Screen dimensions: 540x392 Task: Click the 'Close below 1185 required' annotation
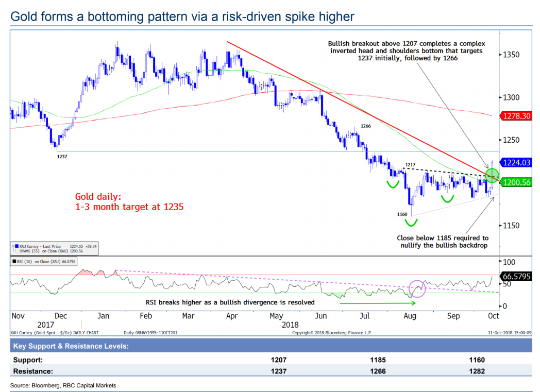click(442, 242)
